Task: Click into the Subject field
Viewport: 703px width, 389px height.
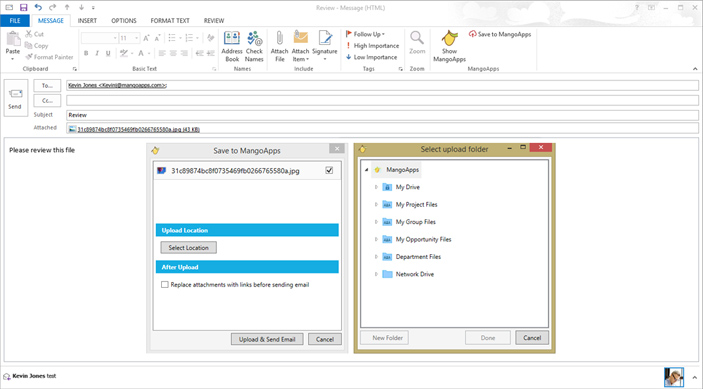Action: [382, 115]
